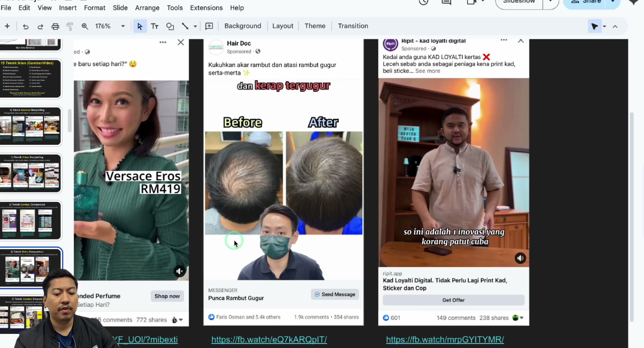
Task: Open the Hair Doc-adjacent perfume ad three-dots menu
Action: pos(163,42)
